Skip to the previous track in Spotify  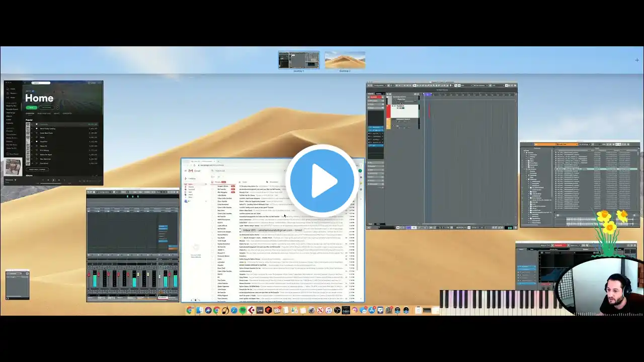(x=49, y=179)
